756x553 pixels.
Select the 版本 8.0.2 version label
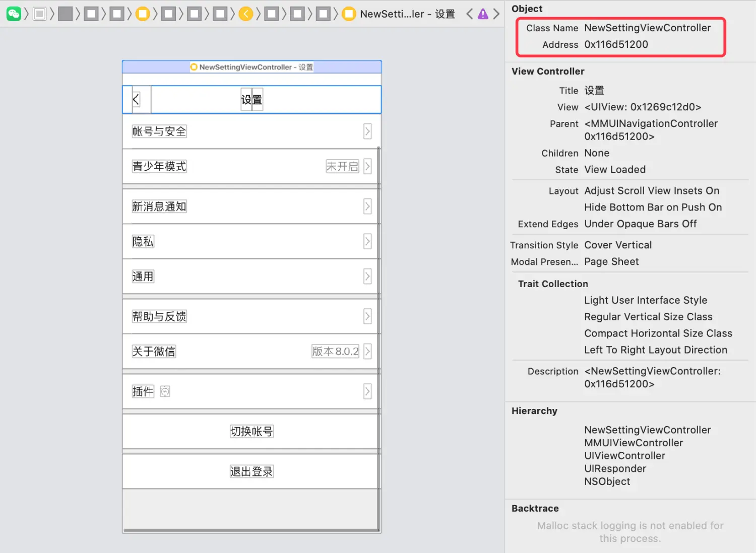(335, 351)
